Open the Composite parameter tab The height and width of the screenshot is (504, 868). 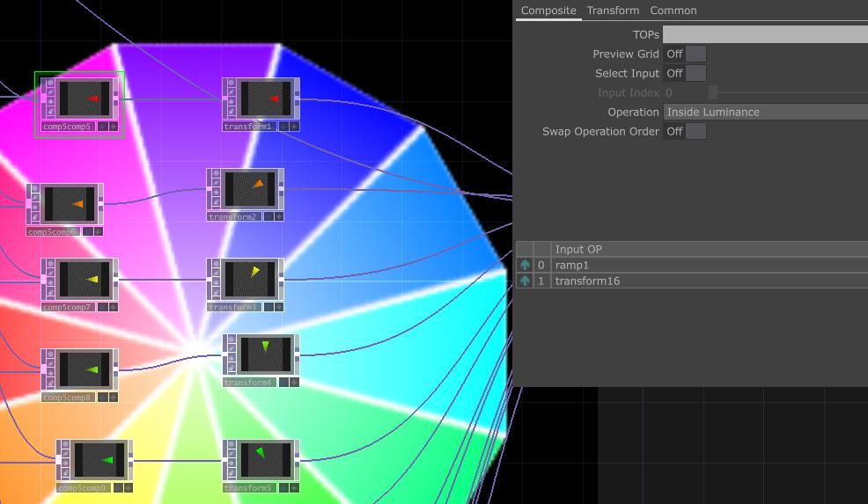point(548,11)
